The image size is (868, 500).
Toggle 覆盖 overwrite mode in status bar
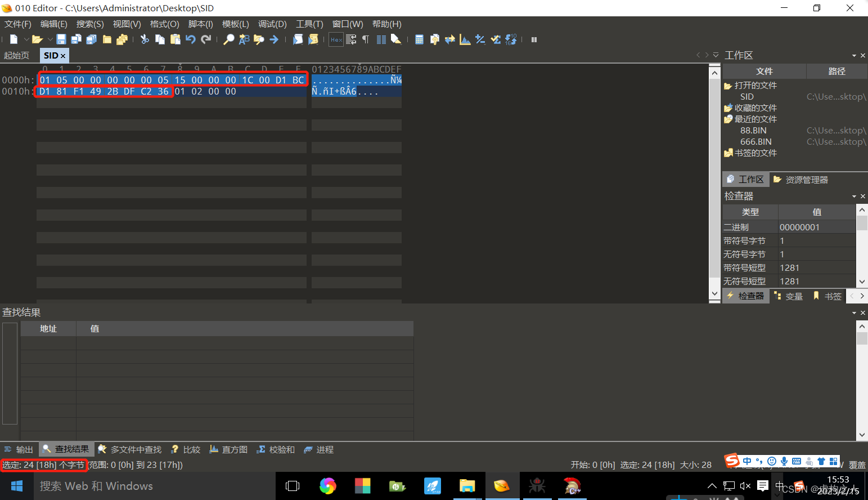pyautogui.click(x=857, y=465)
